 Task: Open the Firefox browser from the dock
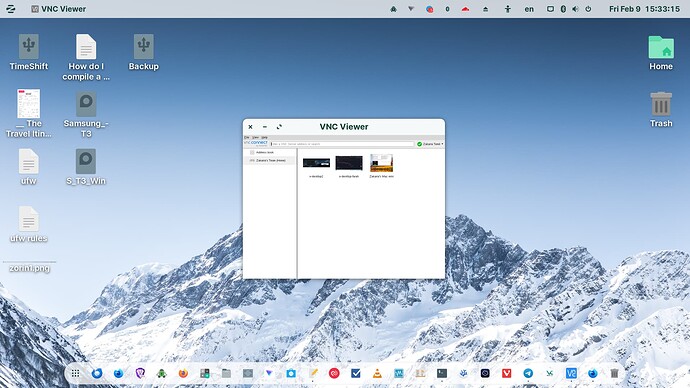pyautogui.click(x=183, y=373)
